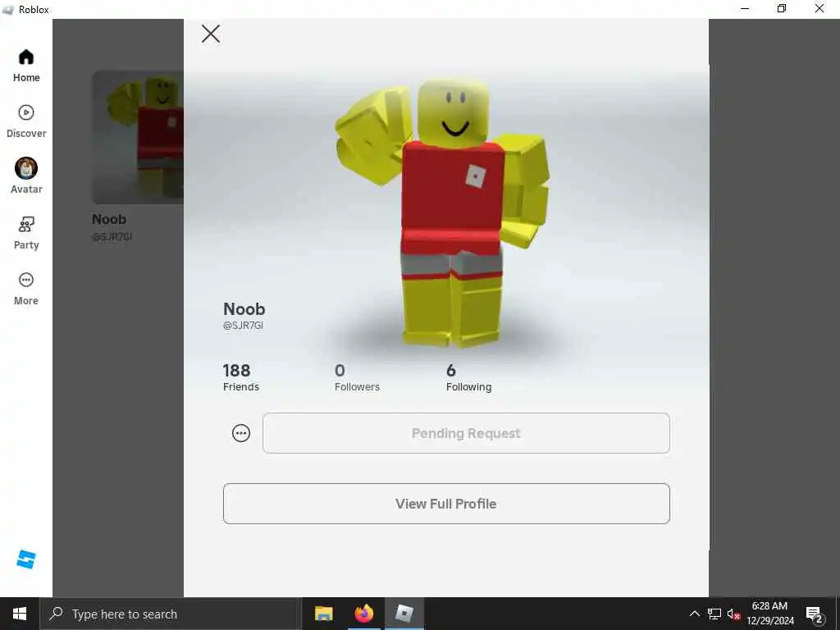Open the taskbar clock and date
The image size is (840, 630).
pos(769,614)
